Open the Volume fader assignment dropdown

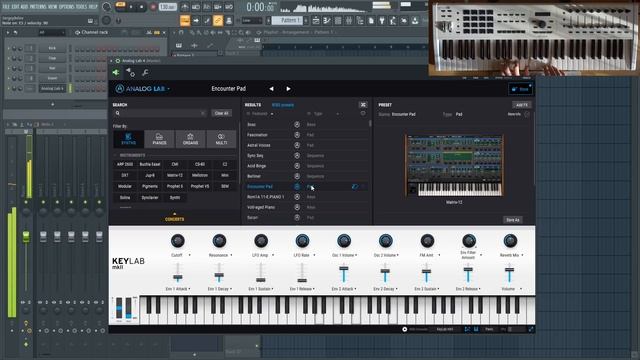(x=521, y=289)
